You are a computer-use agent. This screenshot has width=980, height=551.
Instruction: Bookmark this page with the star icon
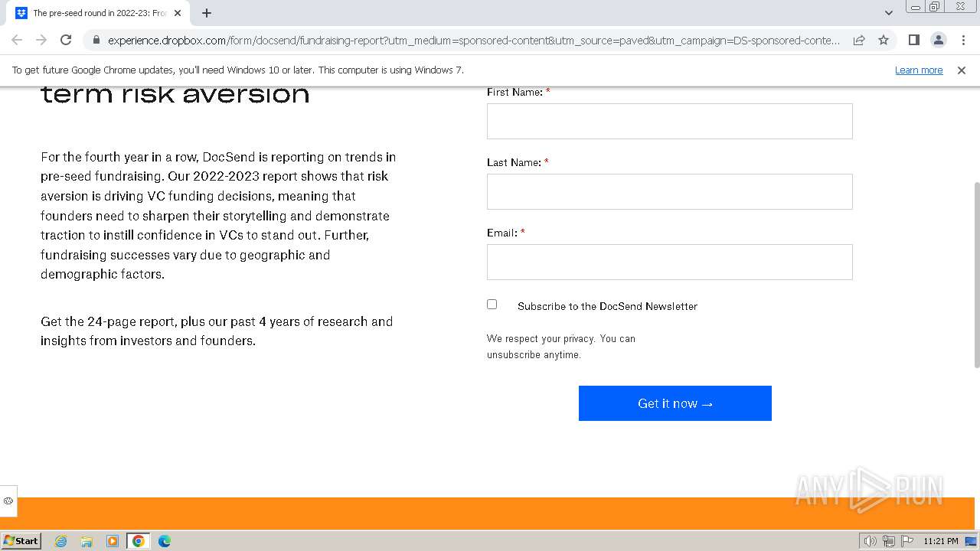pyautogui.click(x=884, y=40)
